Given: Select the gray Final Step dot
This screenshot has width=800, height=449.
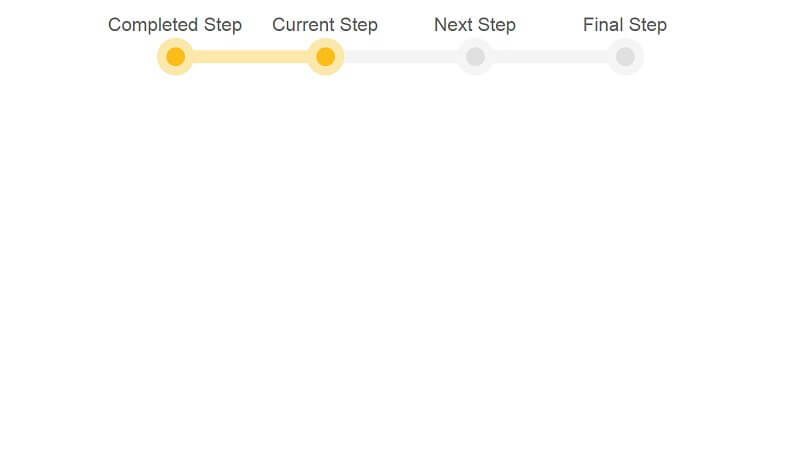Looking at the screenshot, I should coord(625,57).
